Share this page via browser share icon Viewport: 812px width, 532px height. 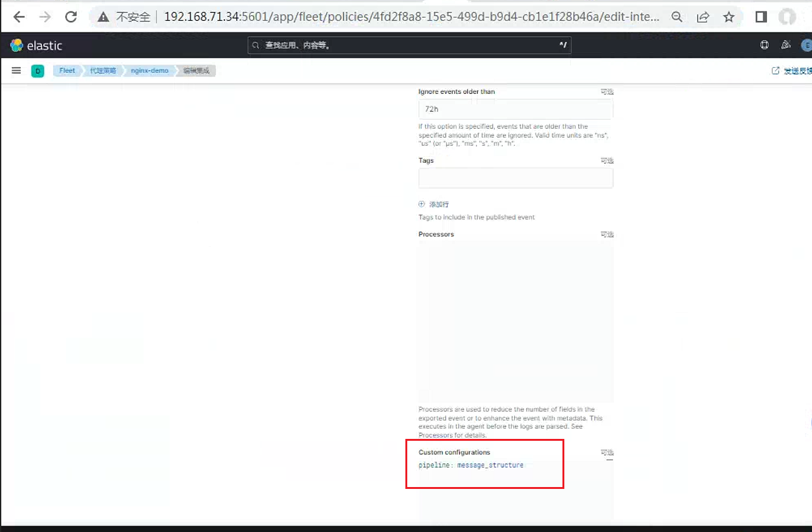(x=703, y=17)
